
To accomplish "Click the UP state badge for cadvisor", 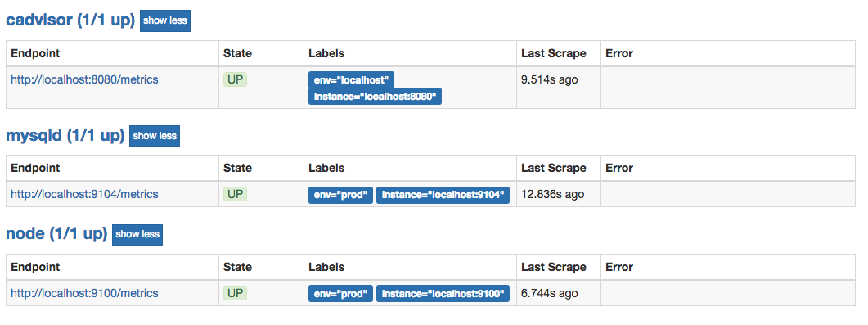I will pos(236,79).
